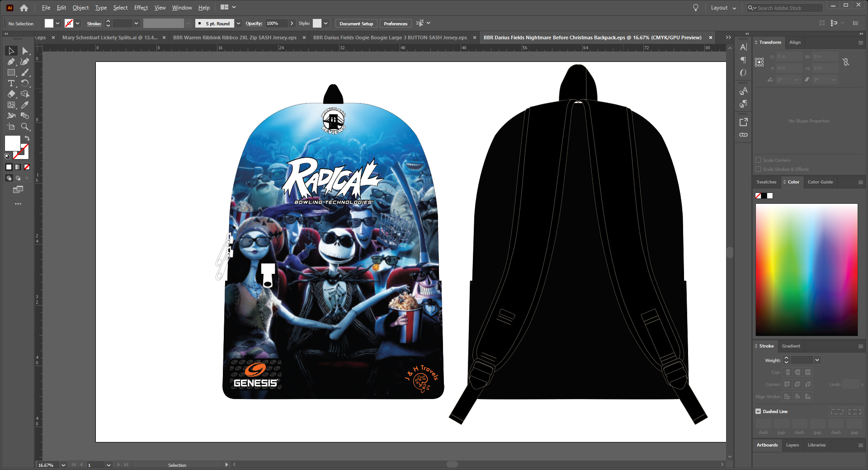868x470 pixels.
Task: Toggle the Dashed Line checkbox
Action: (x=758, y=411)
